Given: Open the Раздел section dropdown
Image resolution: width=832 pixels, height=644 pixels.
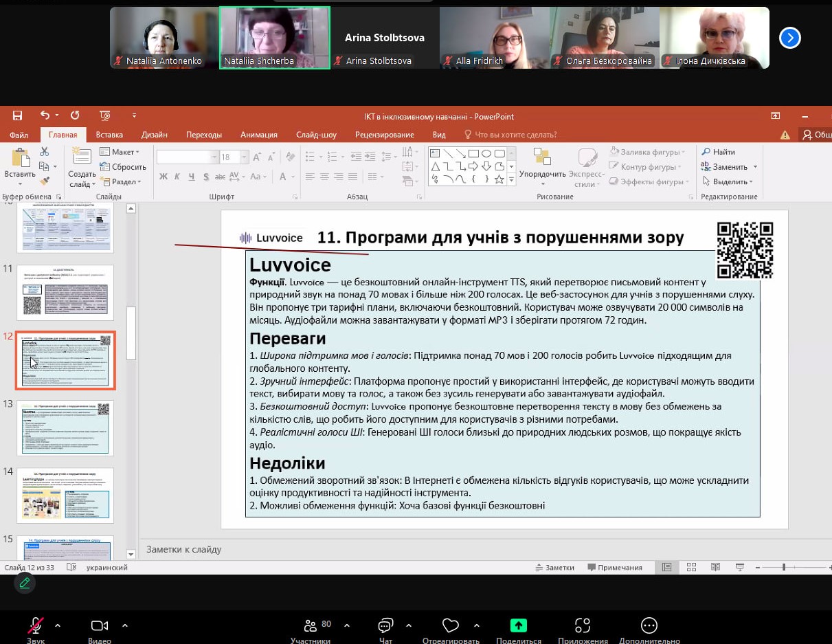Looking at the screenshot, I should 121,181.
